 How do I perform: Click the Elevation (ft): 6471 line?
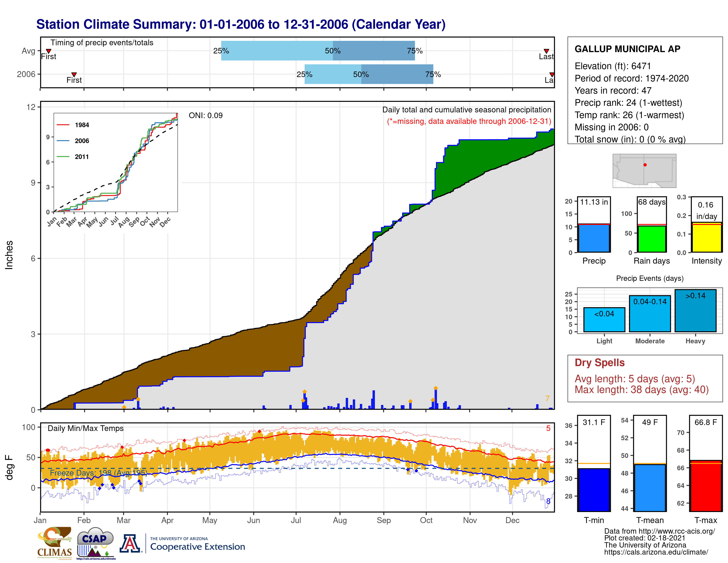pos(613,66)
